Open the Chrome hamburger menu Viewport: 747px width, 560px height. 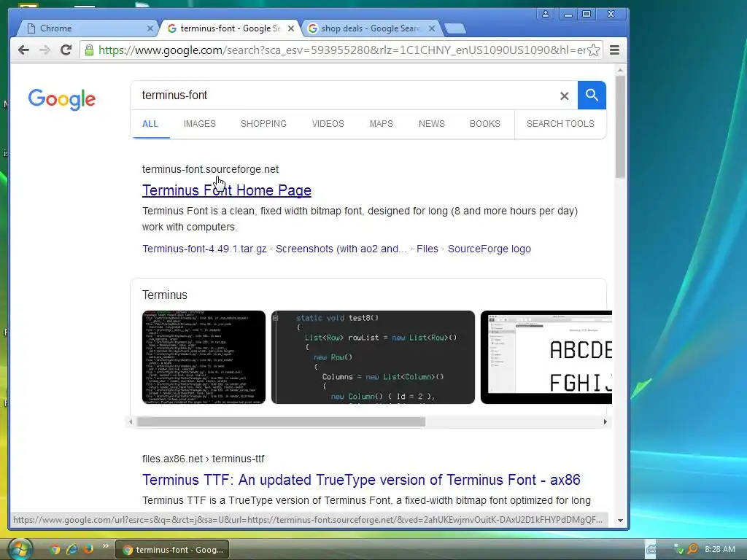click(614, 50)
